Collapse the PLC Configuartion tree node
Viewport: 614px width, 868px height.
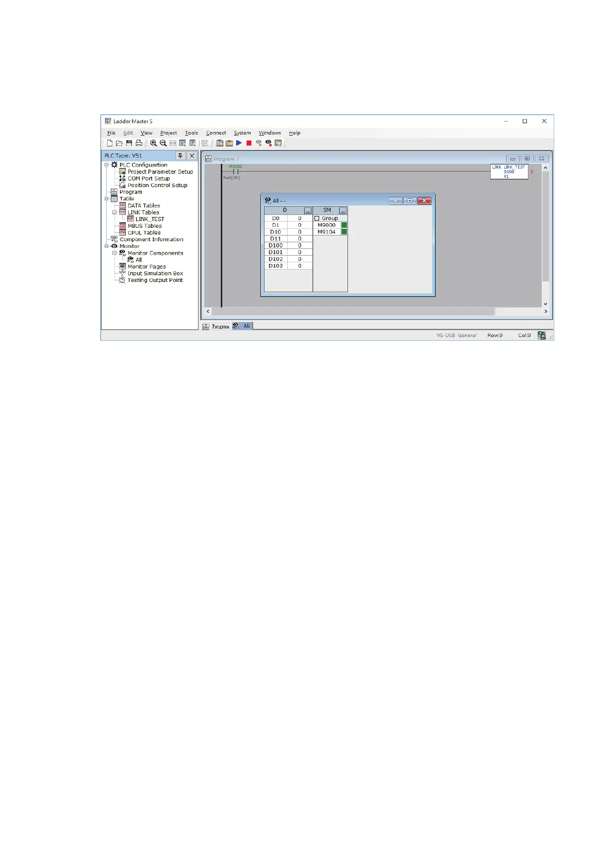coord(107,165)
